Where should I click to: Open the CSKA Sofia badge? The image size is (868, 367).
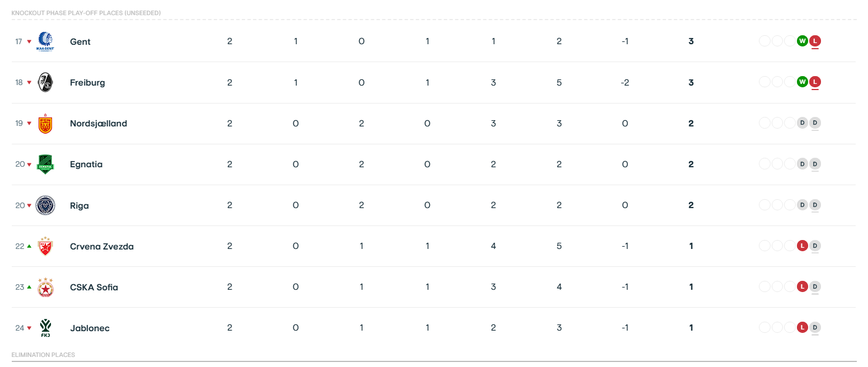tap(45, 287)
